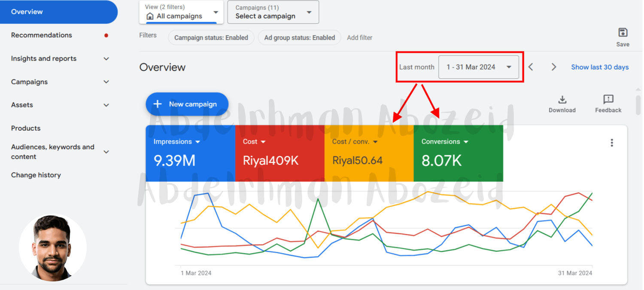Click the Download icon
This screenshot has height=290, width=644.
(562, 100)
